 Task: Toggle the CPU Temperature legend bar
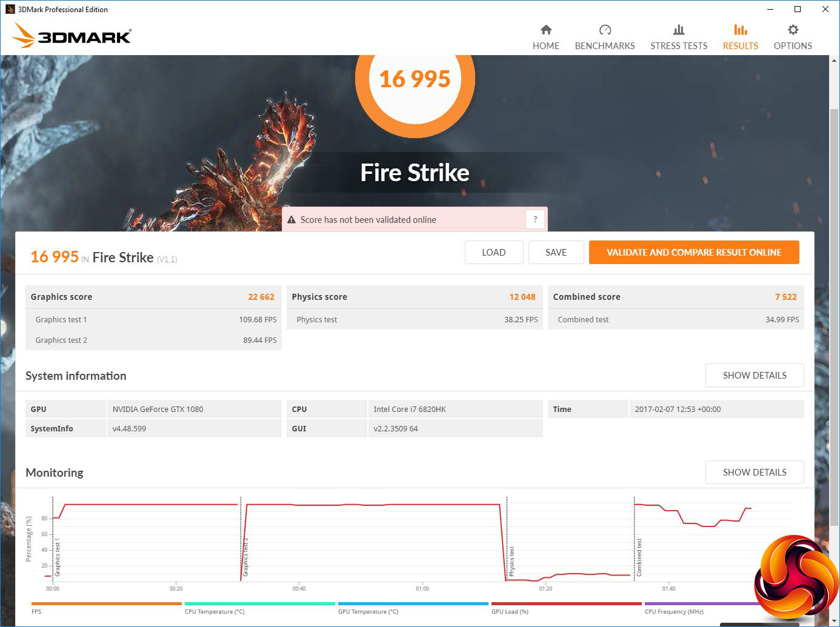pos(259,603)
